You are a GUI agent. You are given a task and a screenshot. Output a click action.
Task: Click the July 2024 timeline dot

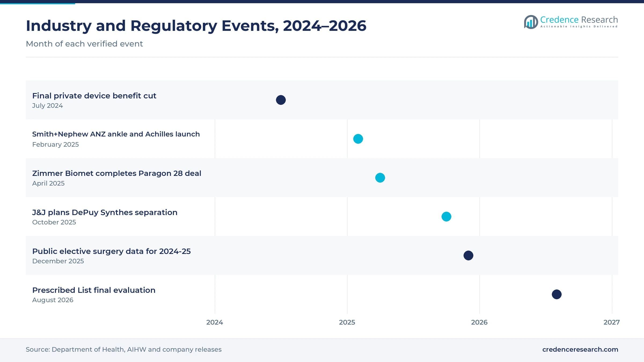pyautogui.click(x=281, y=100)
